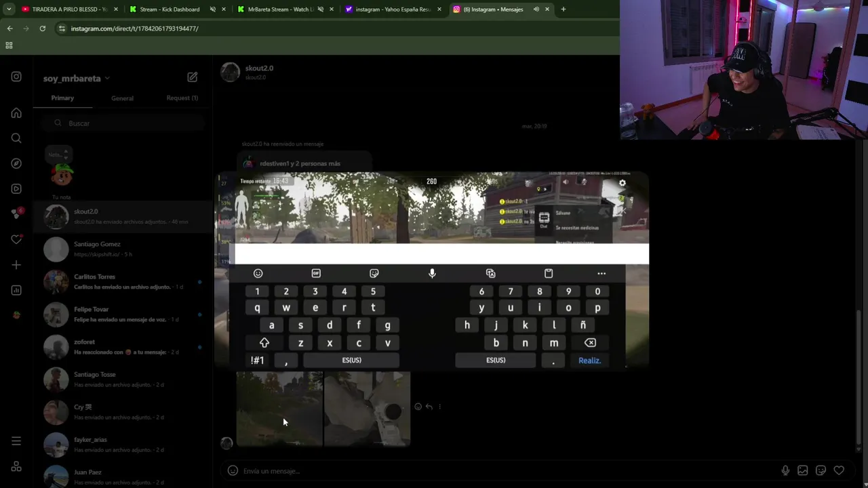View site information icon in address bar
868x488 pixels.
[62, 28]
